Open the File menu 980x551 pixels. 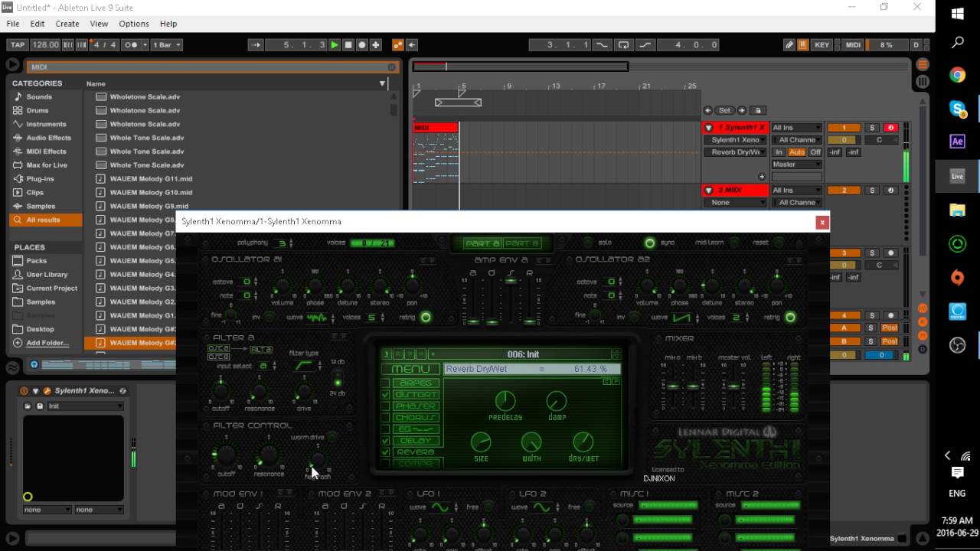coord(13,24)
